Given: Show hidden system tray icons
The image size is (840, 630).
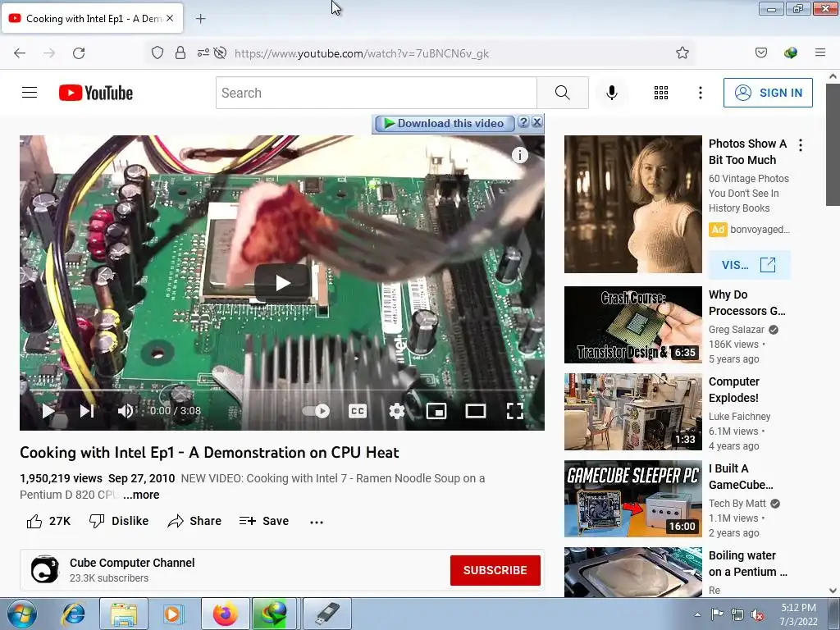Looking at the screenshot, I should [697, 614].
